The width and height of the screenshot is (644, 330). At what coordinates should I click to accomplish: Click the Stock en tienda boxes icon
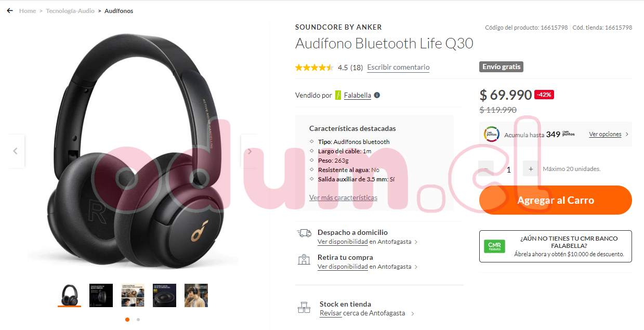(304, 308)
